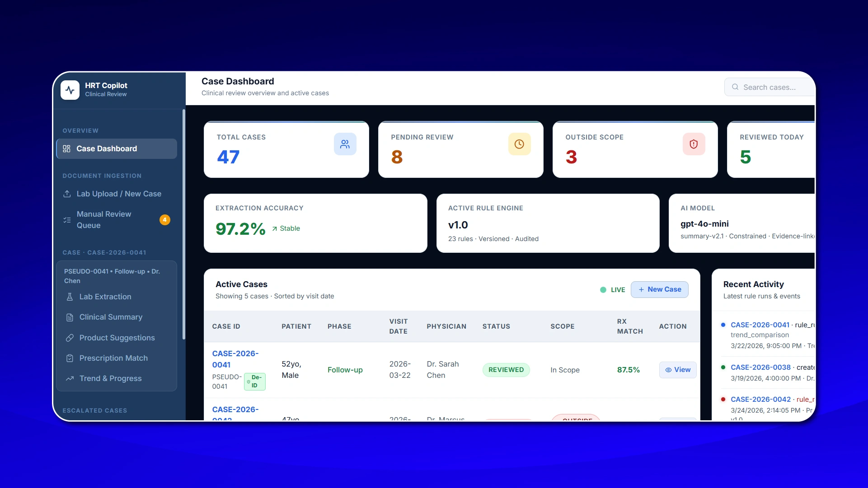This screenshot has height=488, width=868.
Task: Click the Pending Review clock icon
Action: [519, 144]
